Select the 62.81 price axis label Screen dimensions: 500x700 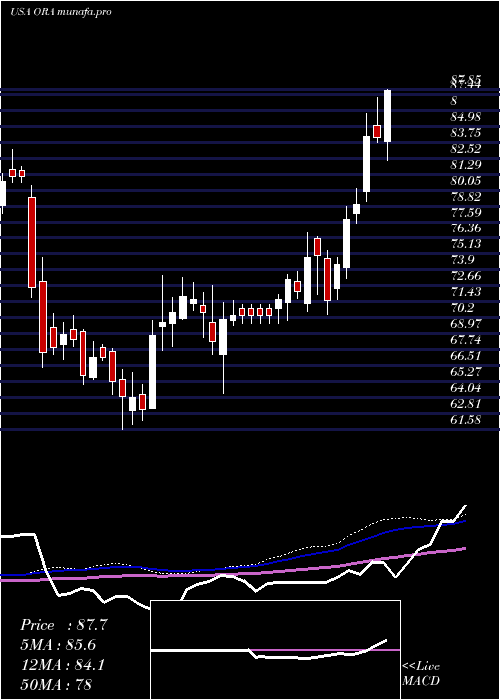[466, 404]
